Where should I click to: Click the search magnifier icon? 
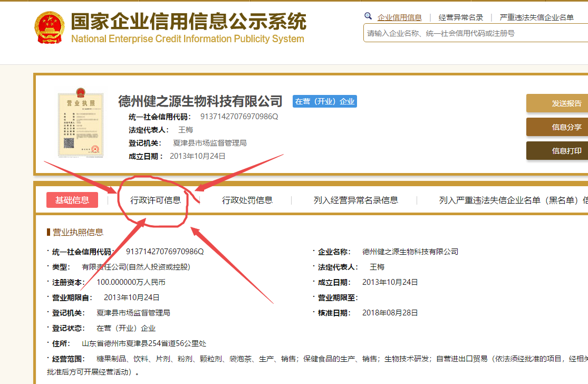(x=368, y=16)
